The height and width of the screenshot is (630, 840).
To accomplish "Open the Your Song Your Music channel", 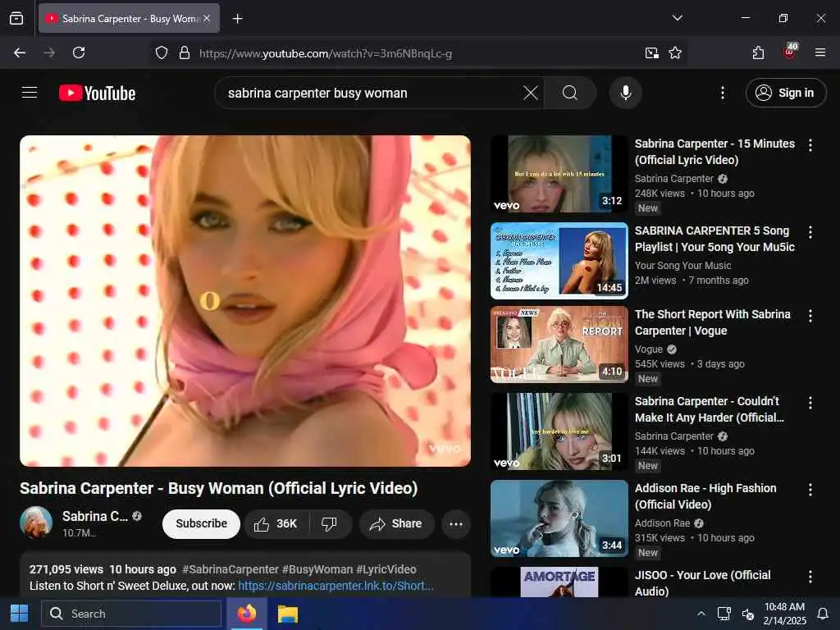I will 682,266.
